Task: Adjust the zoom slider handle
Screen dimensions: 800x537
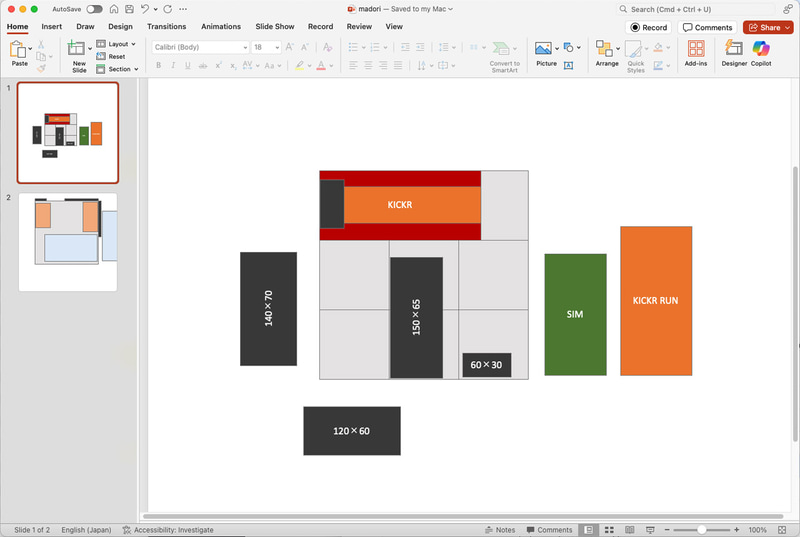Action: click(702, 530)
